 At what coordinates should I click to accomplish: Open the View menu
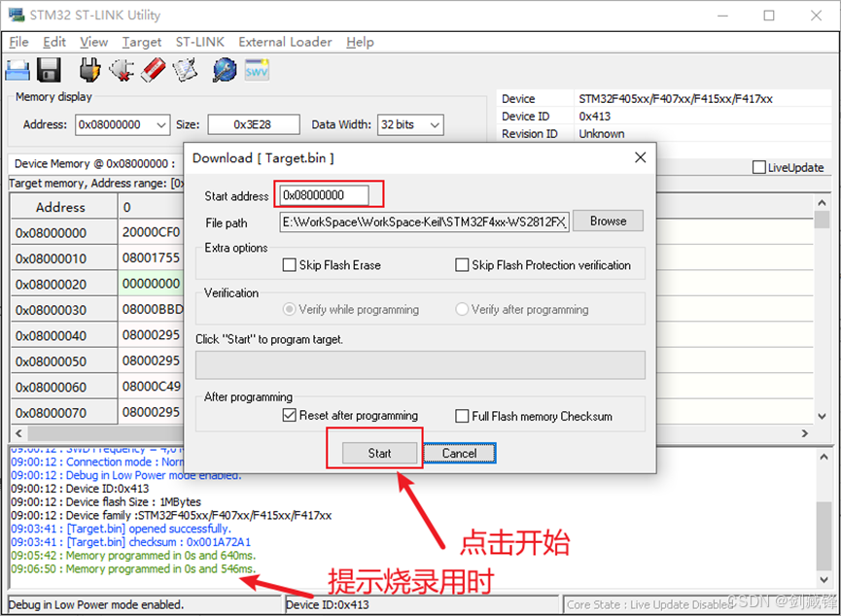tap(94, 42)
